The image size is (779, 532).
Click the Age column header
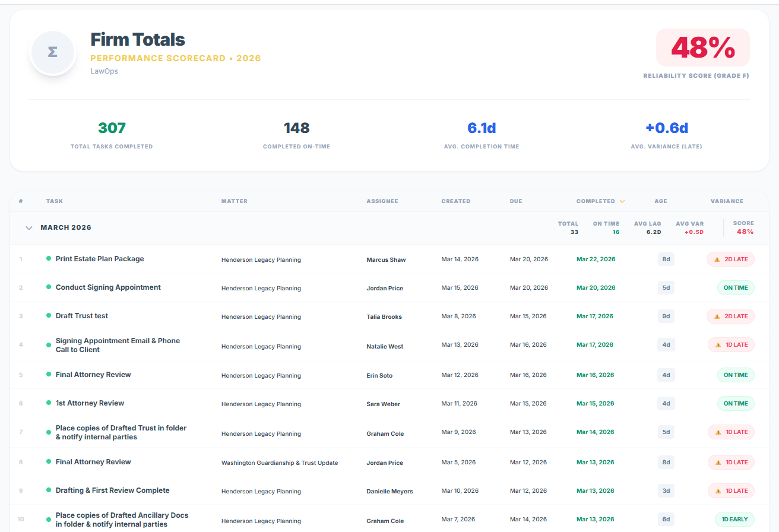point(661,201)
